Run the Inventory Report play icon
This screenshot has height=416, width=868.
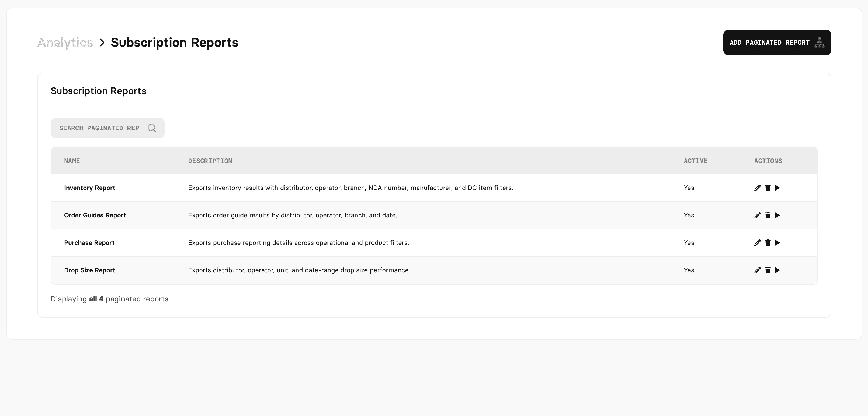click(777, 188)
